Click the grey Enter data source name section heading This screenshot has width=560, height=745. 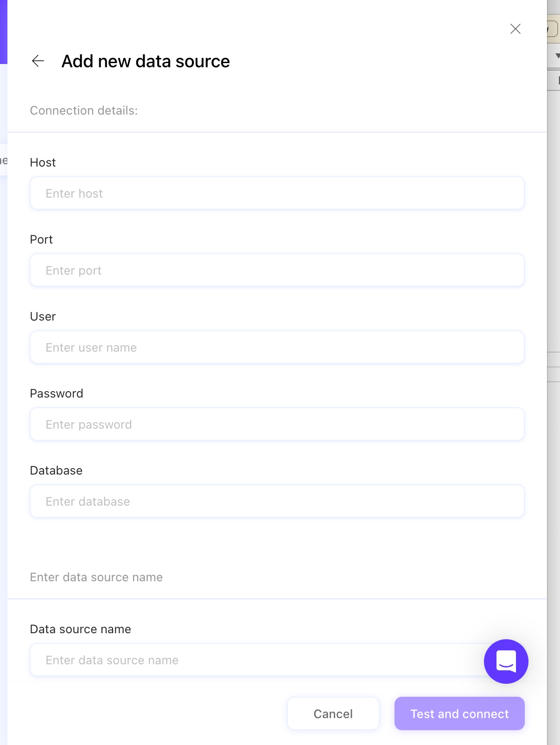coord(96,577)
